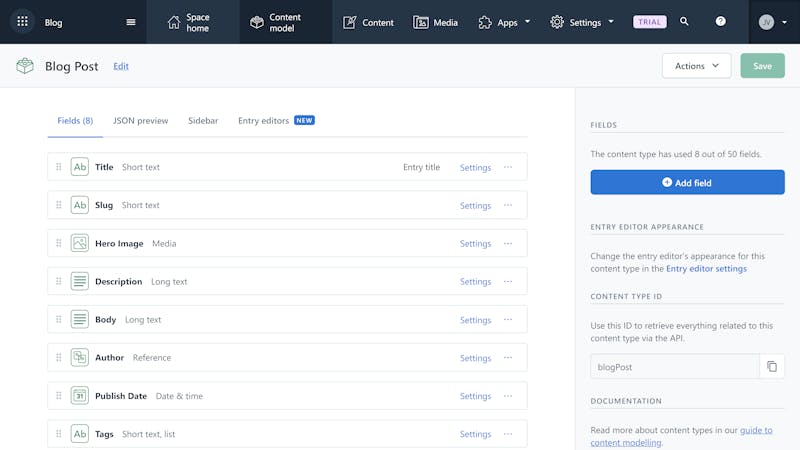Switch to the Sidebar tab
Screen dimensions: 800x450
pos(203,121)
